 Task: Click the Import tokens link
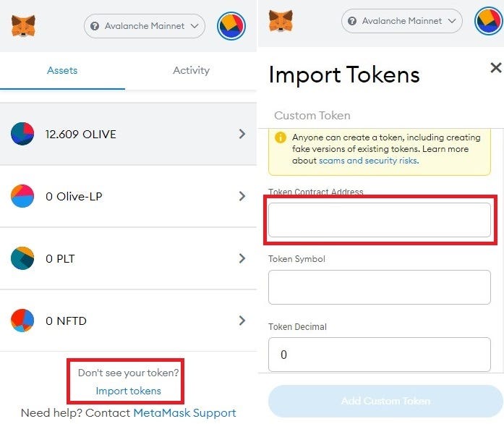coord(128,391)
